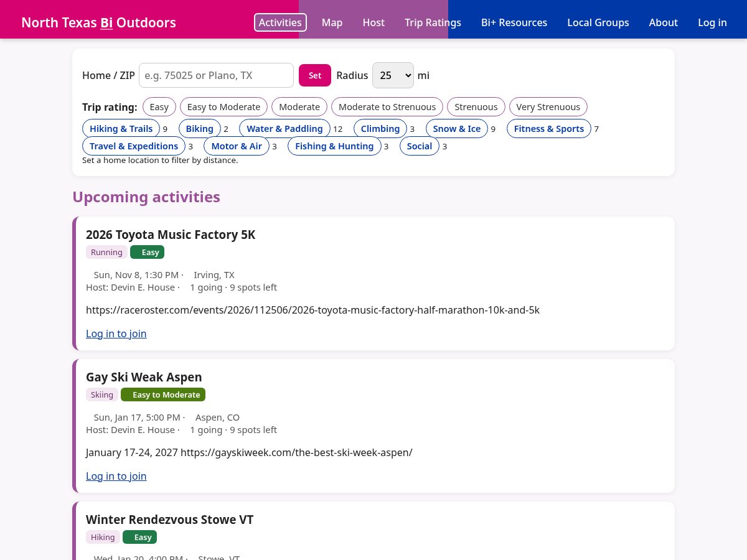747x560 pixels.
Task: Click the Running tag
Action: (106, 252)
